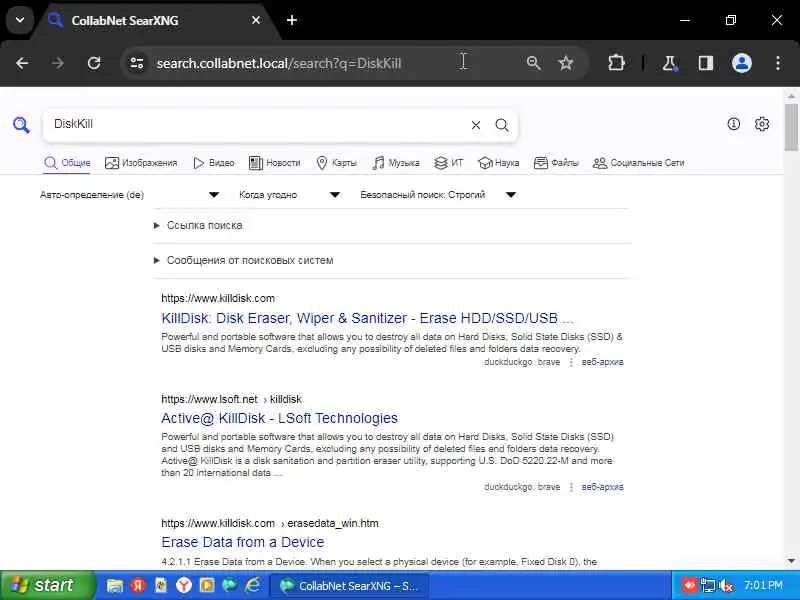Screen dimensions: 800x600
Task: Click the scrollbar down arrow
Action: tap(791, 561)
